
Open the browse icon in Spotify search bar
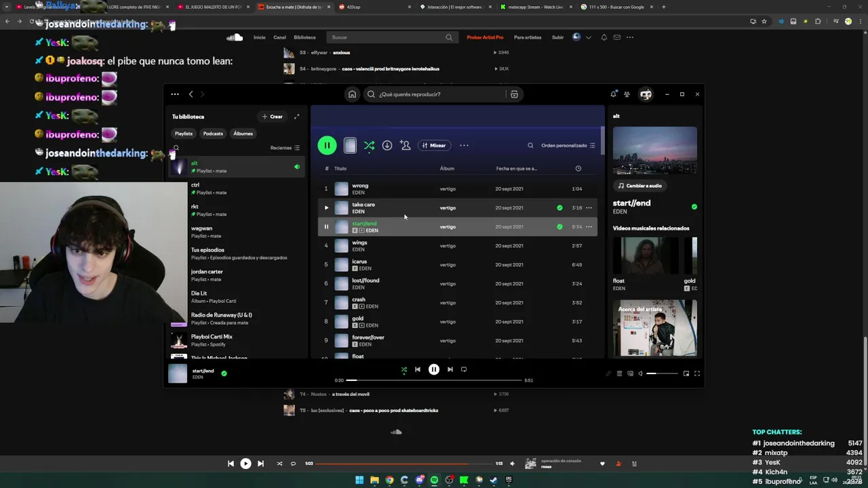pos(514,94)
